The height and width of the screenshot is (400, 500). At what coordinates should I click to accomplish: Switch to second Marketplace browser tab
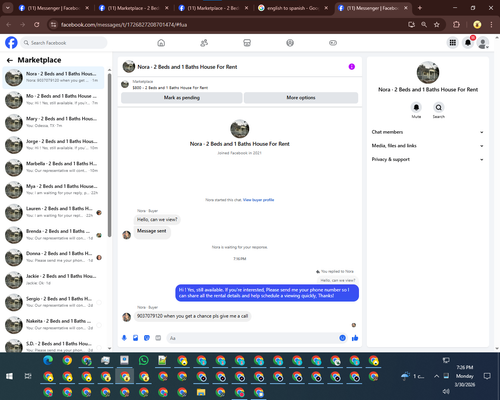point(213,8)
